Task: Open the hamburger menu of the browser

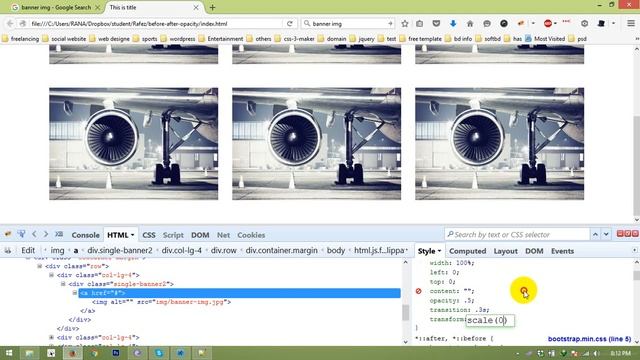Action: pos(631,24)
